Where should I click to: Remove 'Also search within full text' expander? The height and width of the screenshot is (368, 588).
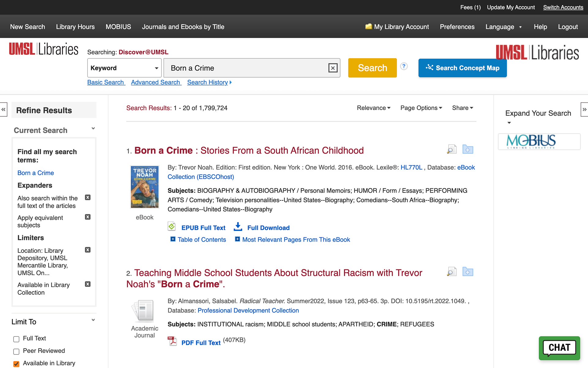[x=88, y=197]
